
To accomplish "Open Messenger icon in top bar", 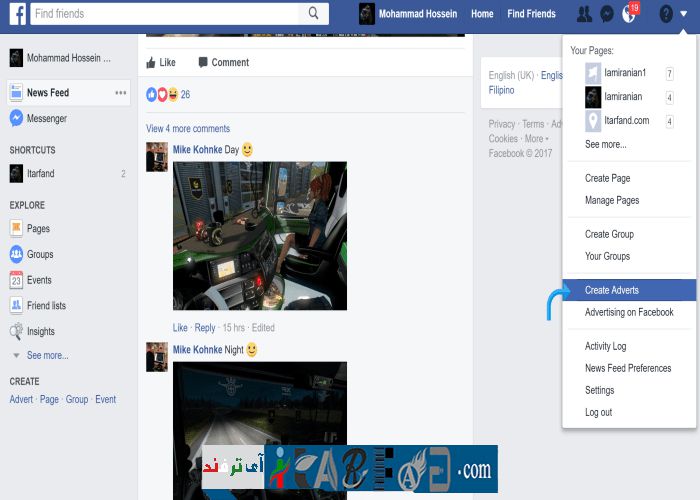I will pyautogui.click(x=607, y=14).
